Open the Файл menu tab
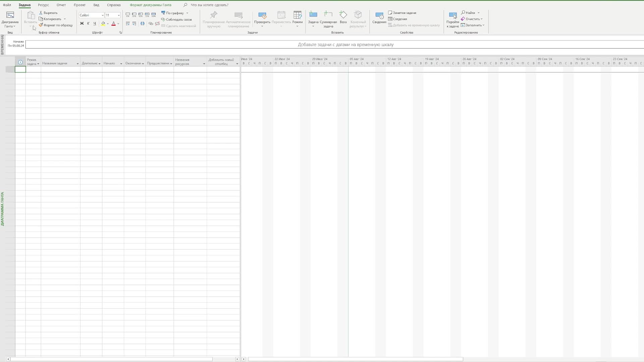Viewport: 644px width, 362px height. (7, 5)
